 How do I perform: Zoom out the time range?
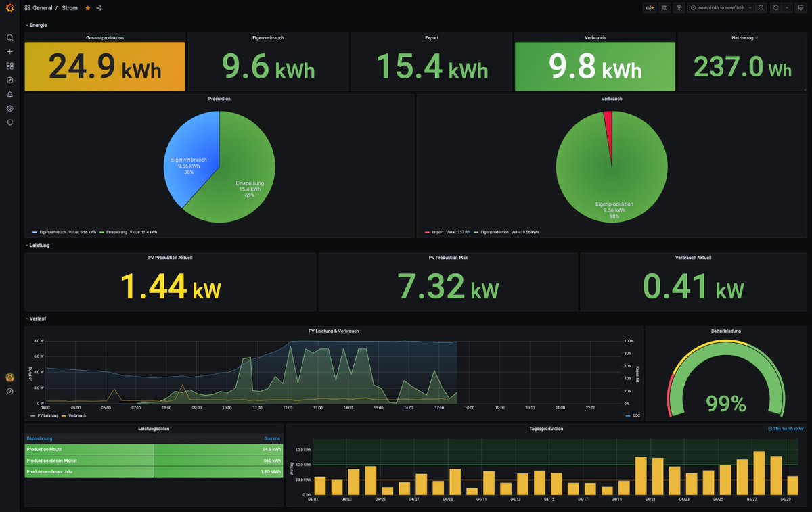(x=762, y=8)
